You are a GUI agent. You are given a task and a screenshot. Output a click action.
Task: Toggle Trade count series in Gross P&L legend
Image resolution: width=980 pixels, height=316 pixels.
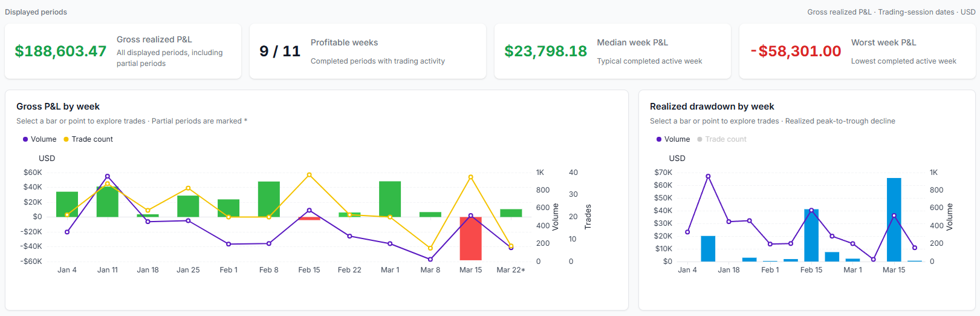88,139
